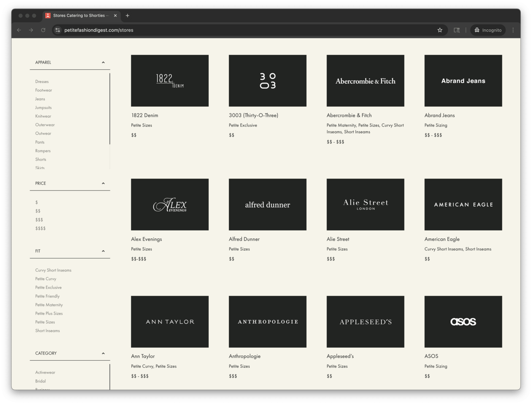Open the American Eagle logo thumbnail

pyautogui.click(x=463, y=204)
